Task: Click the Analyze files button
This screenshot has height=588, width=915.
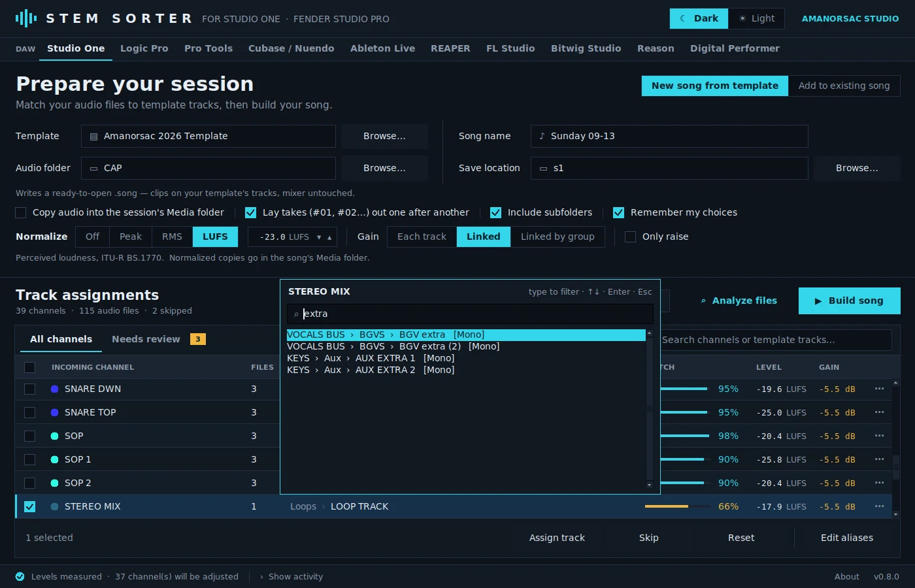Action: click(x=739, y=301)
